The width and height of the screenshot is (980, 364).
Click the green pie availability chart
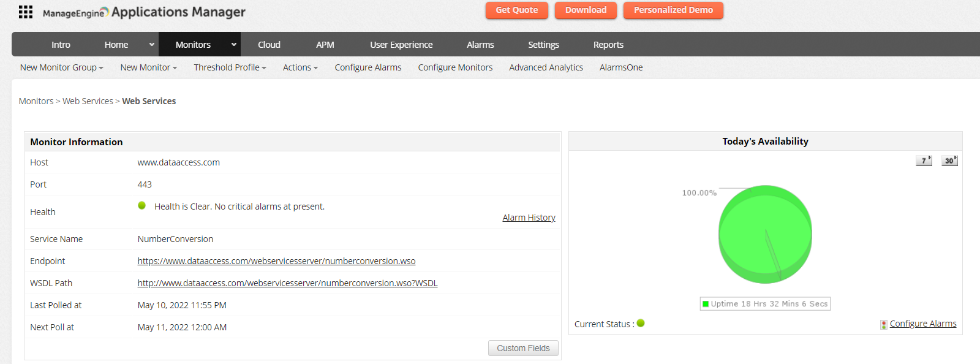coord(765,234)
